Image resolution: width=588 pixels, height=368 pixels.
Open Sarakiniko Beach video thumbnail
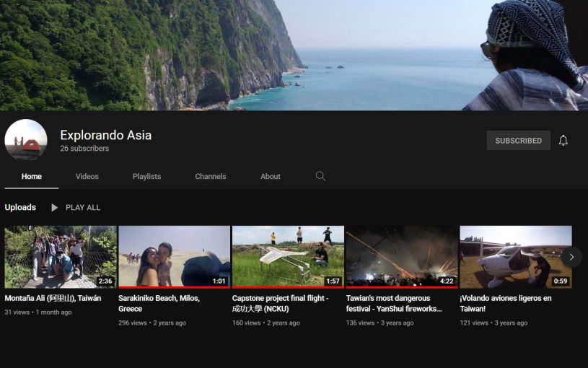coord(175,257)
